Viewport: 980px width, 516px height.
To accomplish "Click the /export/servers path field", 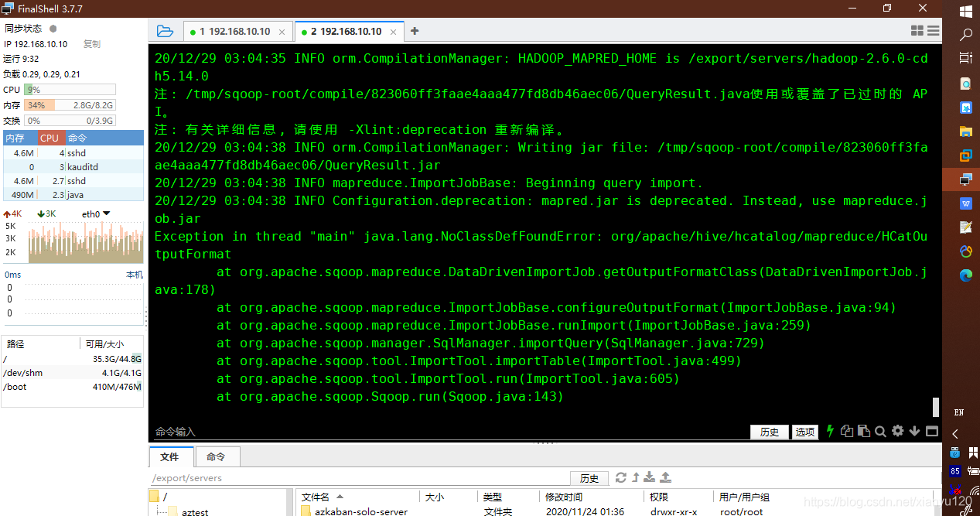I will pyautogui.click(x=359, y=478).
